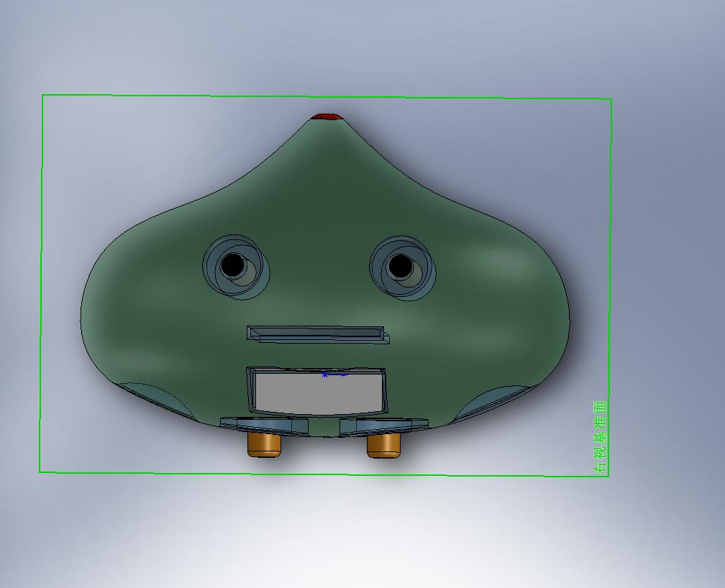Select the red cap on the model's top
The width and height of the screenshot is (725, 588).
(x=327, y=116)
